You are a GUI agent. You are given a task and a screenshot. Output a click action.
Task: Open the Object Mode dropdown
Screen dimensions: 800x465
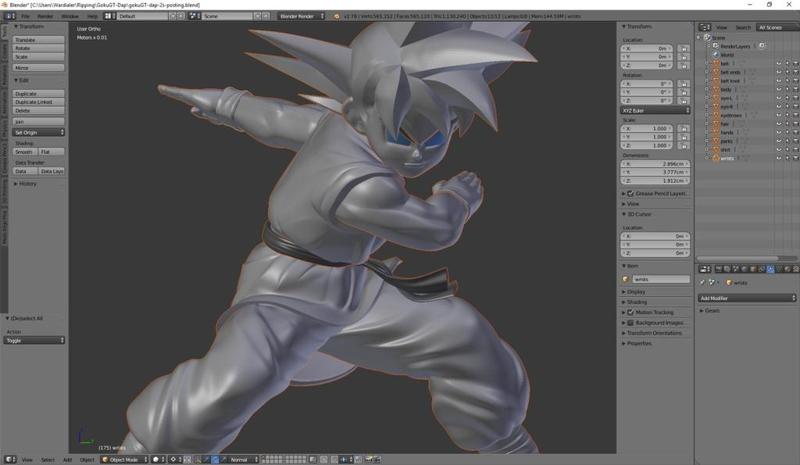point(124,459)
